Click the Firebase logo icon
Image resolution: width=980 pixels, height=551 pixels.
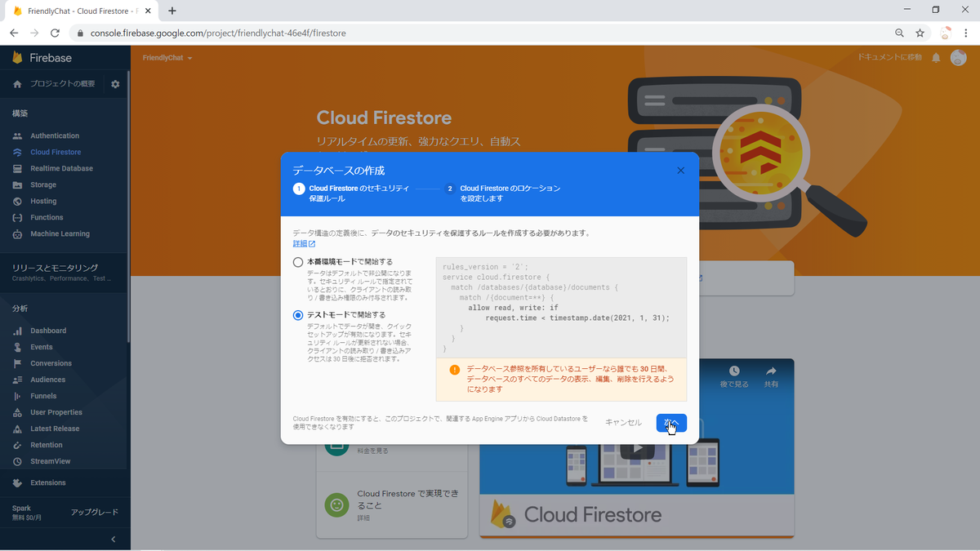(x=17, y=58)
